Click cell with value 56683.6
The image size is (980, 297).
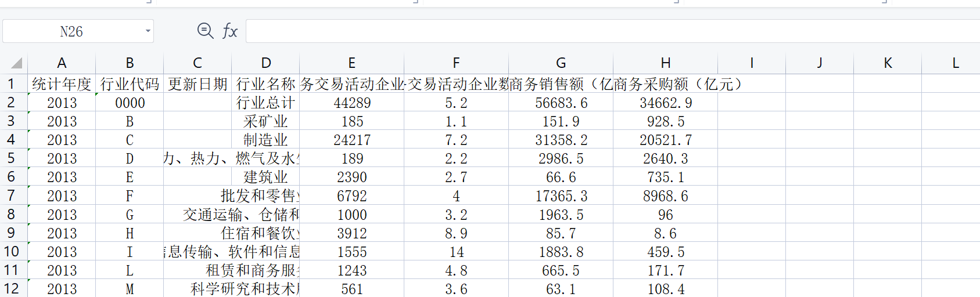click(561, 103)
